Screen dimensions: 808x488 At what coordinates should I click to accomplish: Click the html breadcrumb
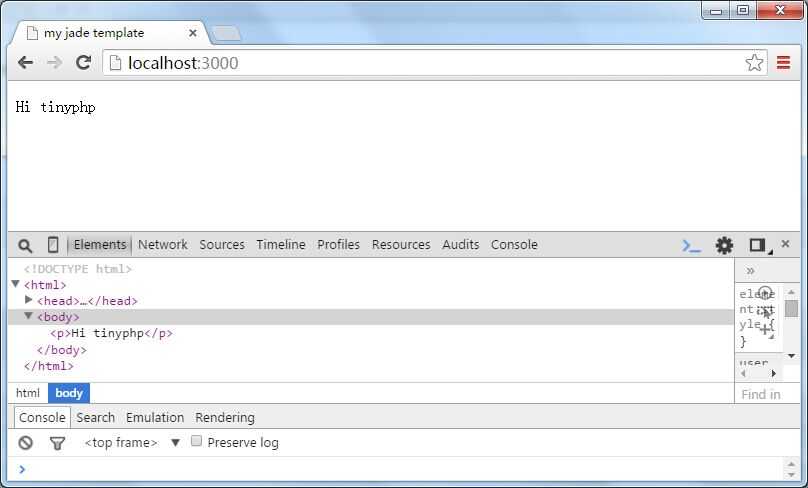28,393
